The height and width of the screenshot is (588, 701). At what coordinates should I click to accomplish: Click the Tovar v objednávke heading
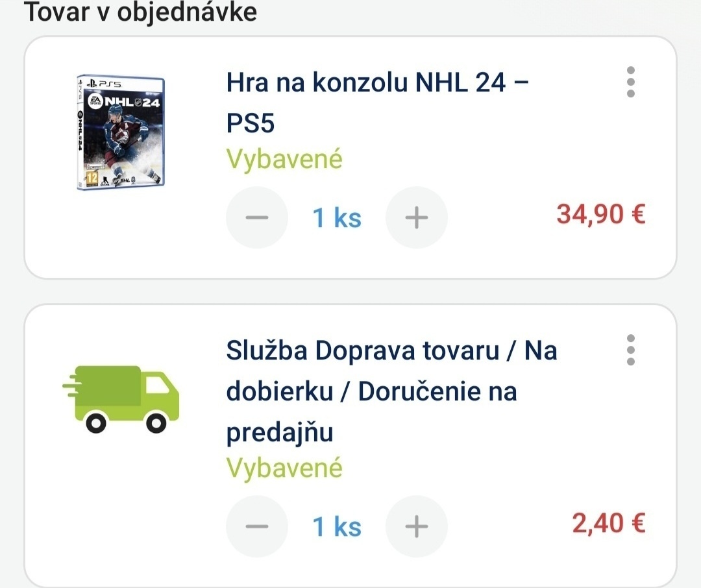[140, 12]
